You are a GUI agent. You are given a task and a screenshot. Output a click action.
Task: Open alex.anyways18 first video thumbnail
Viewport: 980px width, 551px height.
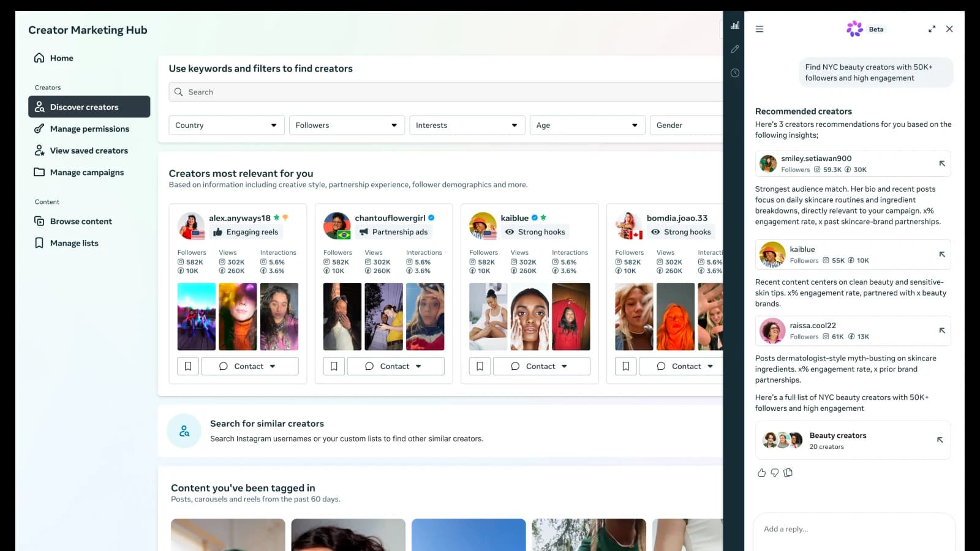[x=197, y=317]
